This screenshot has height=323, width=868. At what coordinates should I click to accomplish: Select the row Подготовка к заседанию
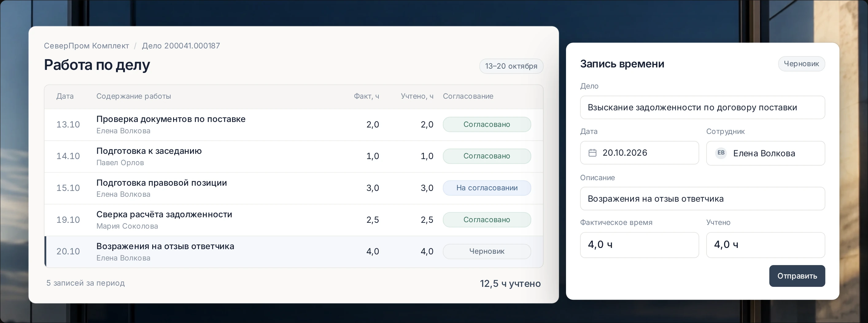293,157
